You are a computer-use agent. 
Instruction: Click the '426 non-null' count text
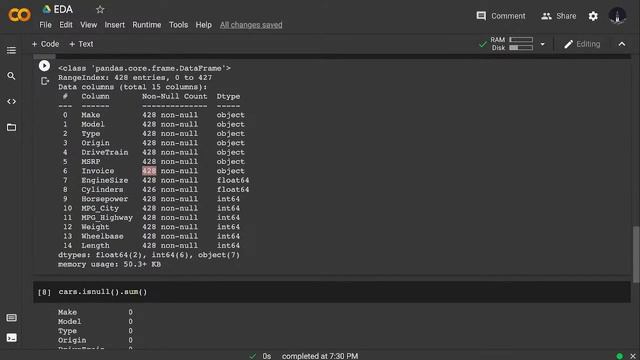[x=170, y=190]
